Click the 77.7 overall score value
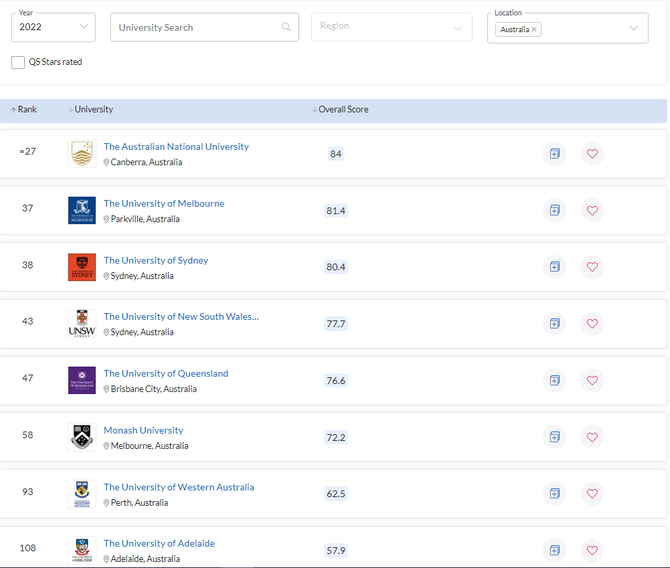This screenshot has height=568, width=670. click(336, 324)
